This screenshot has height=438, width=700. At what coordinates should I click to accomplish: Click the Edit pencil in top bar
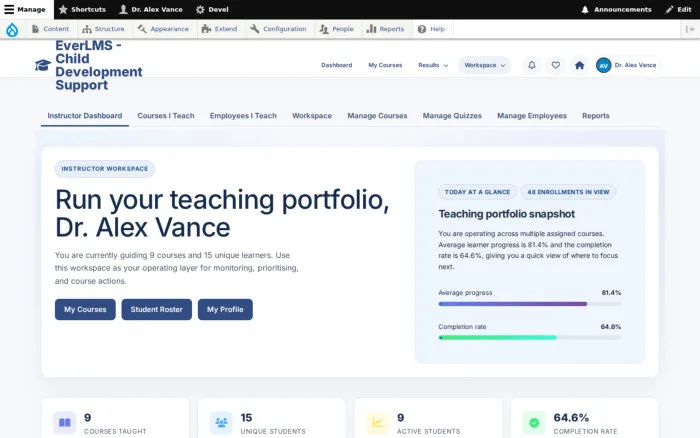(x=678, y=9)
